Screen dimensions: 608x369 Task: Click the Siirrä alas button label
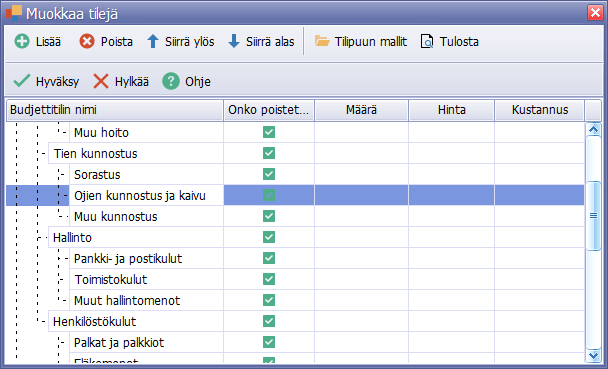tap(270, 41)
